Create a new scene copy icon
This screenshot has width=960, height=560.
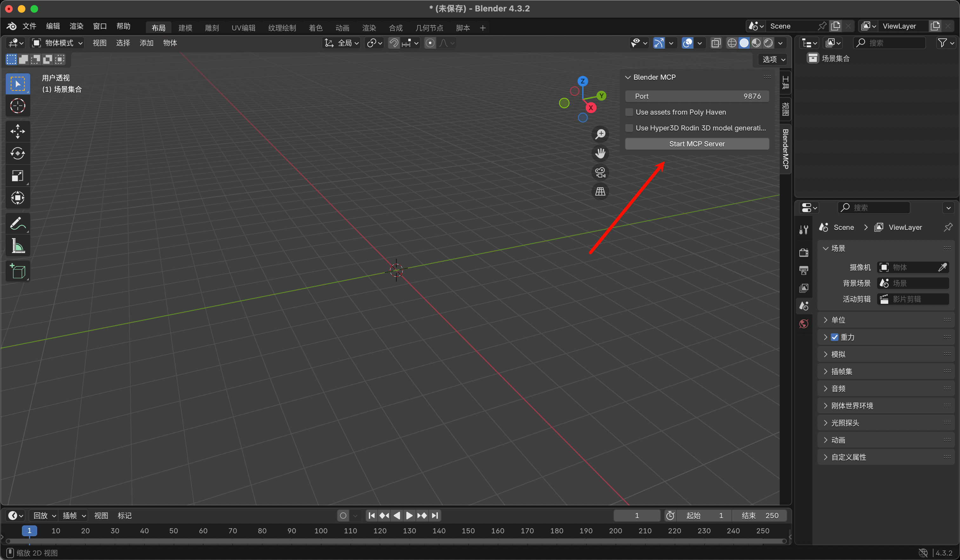click(x=836, y=26)
